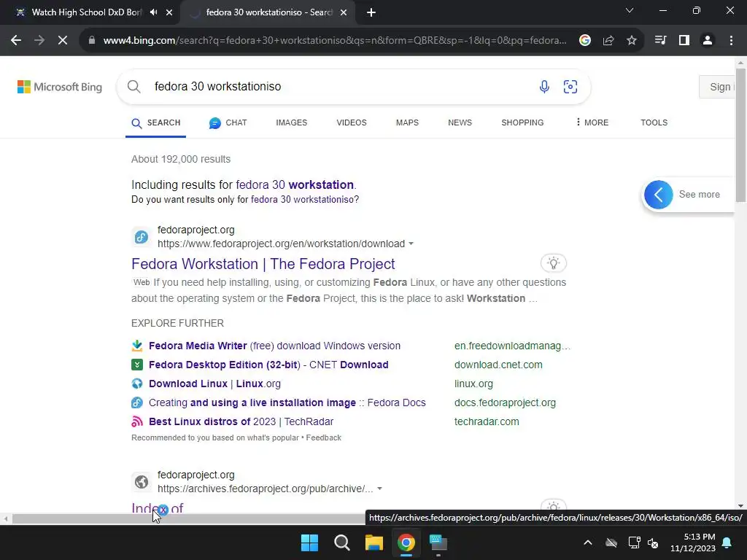Click the download.cnet.com domain text

point(498,365)
